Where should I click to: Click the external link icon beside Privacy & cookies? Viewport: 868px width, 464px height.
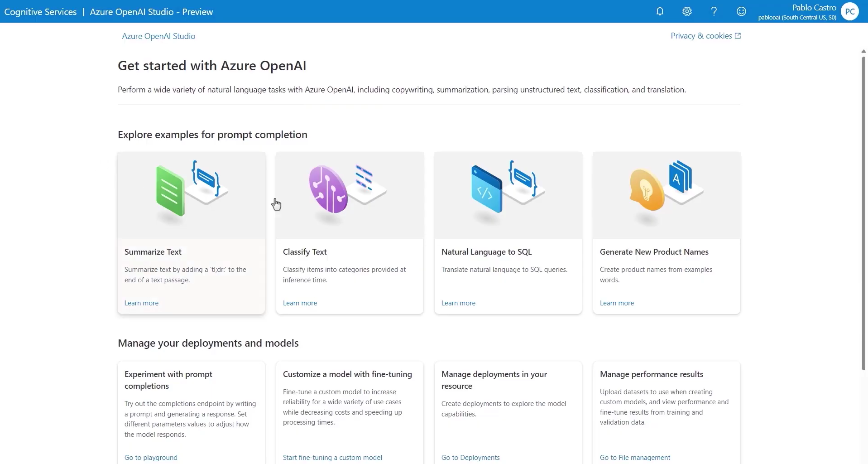tap(738, 36)
